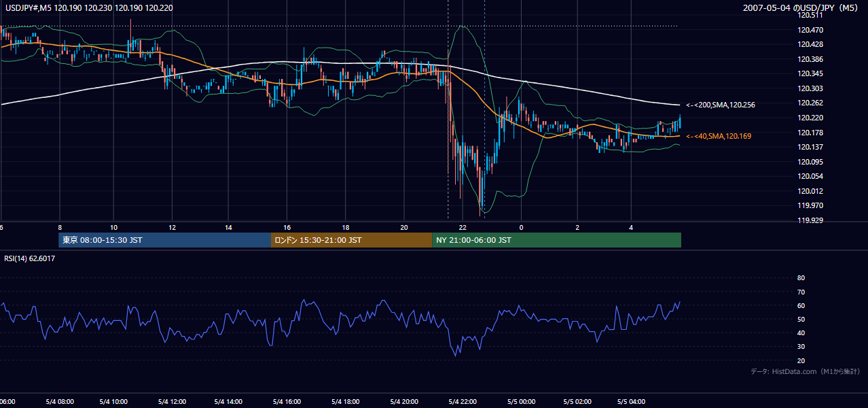This screenshot has width=868, height=408.
Task: Click the 120.428 price axis label
Action: point(810,45)
